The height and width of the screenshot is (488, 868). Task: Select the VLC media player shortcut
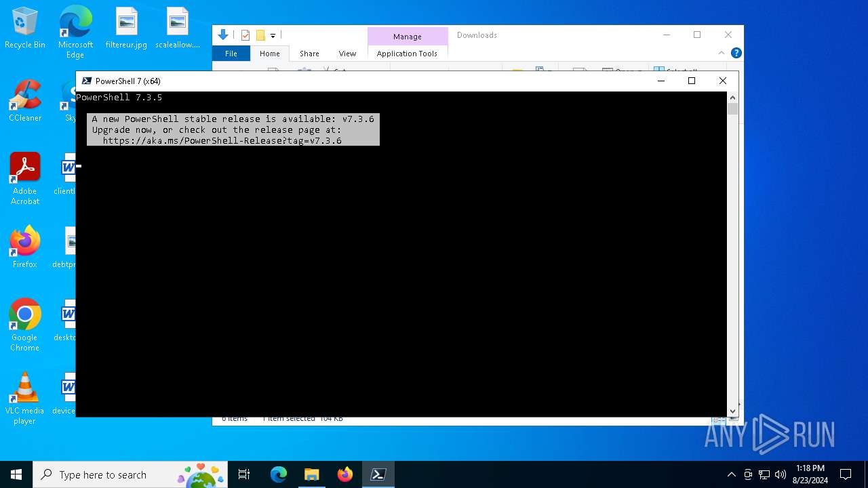click(25, 399)
